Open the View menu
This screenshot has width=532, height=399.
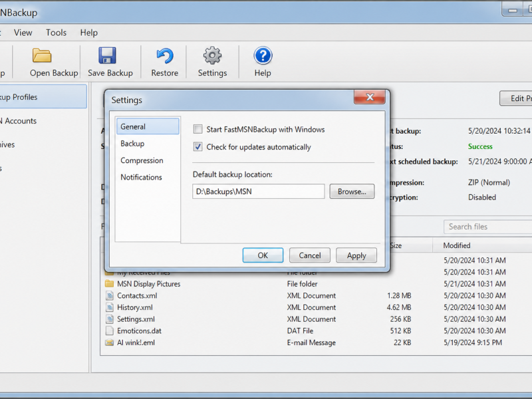[x=23, y=33]
